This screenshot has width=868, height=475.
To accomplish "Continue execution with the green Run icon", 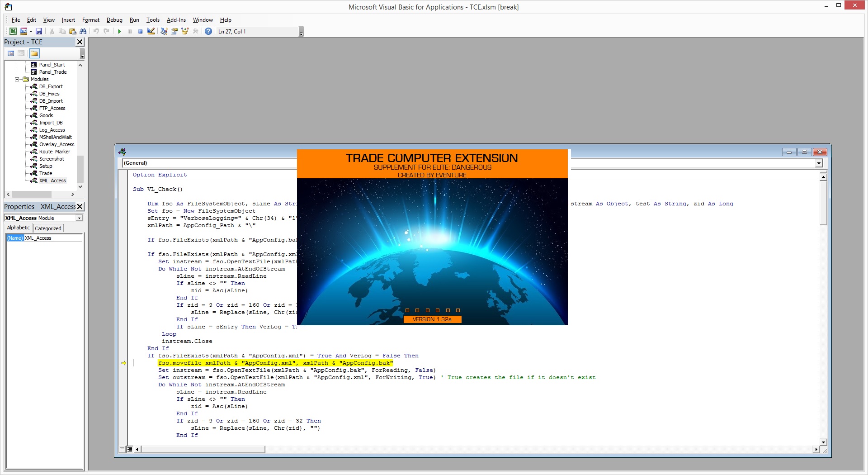I will click(x=119, y=31).
